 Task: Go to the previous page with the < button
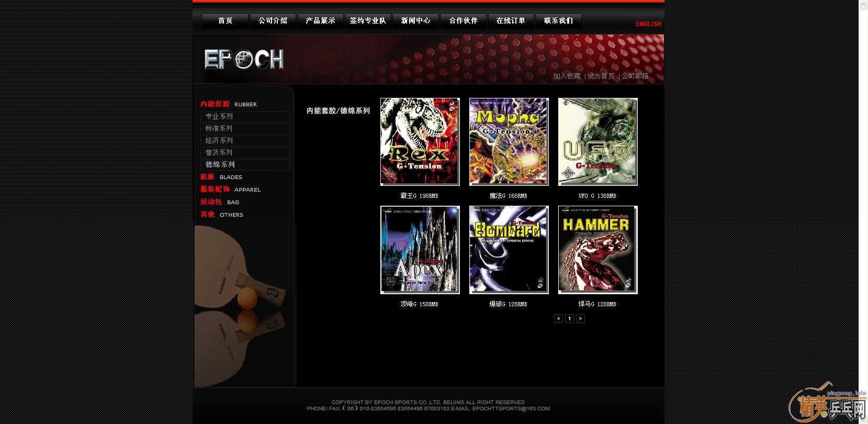click(x=559, y=318)
